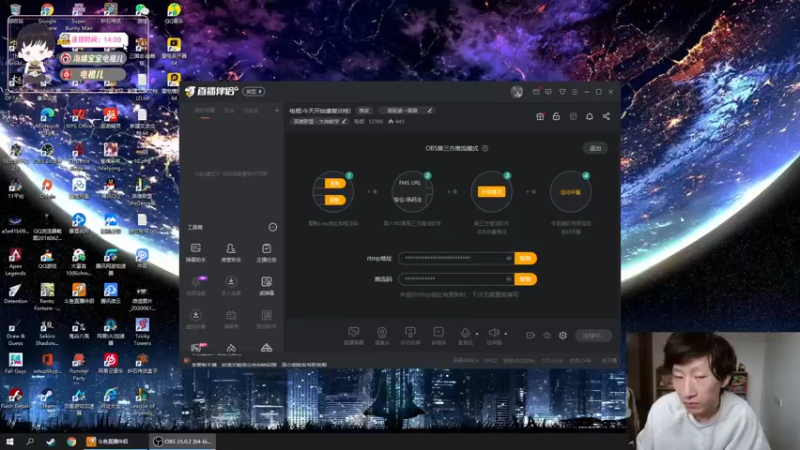
Task: Click the lower orange copy button in step 1
Action: coord(335,200)
